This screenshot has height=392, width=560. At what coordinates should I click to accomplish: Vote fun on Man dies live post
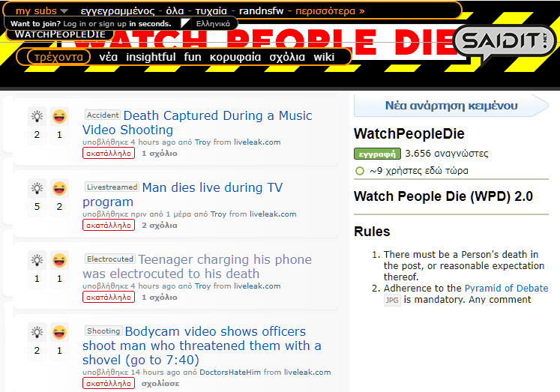click(59, 188)
